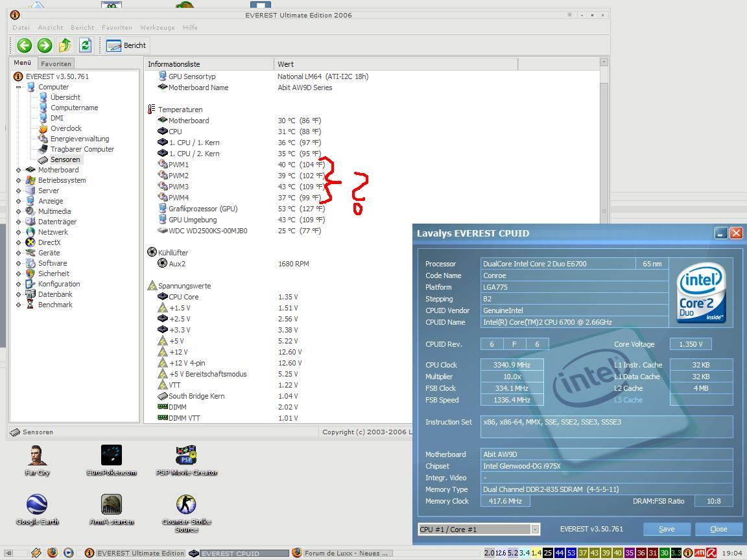This screenshot has height=560, width=747.
Task: Expand the Netzwerk tree node
Action: click(19, 233)
